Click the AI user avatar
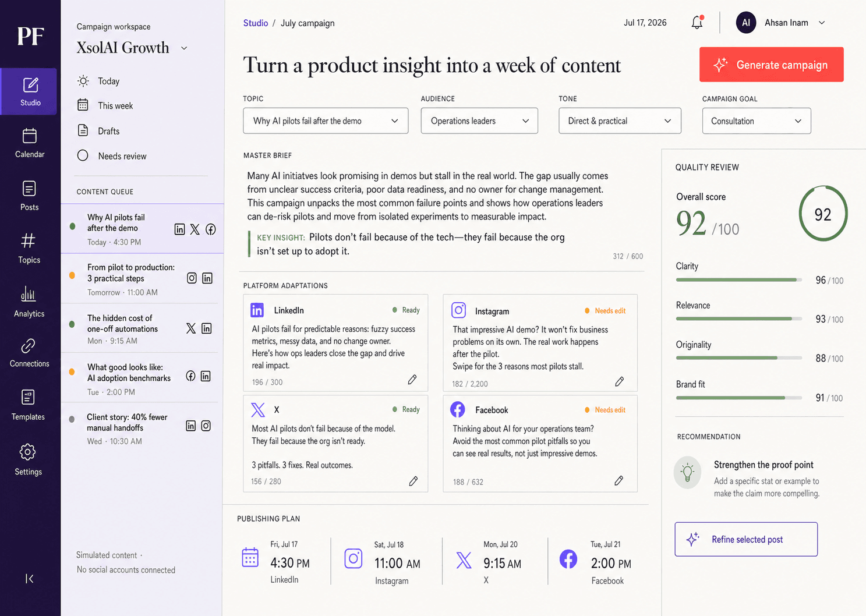This screenshot has height=616, width=866. 746,23
